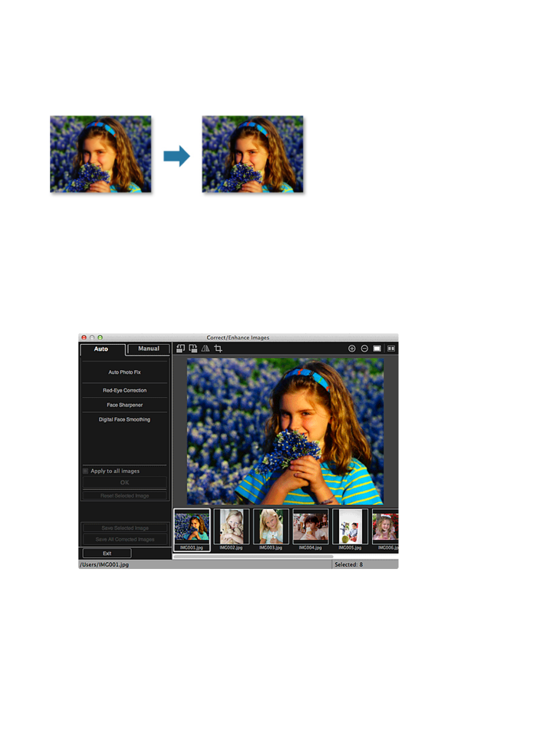Rotate the image right 90 degrees

click(x=193, y=348)
